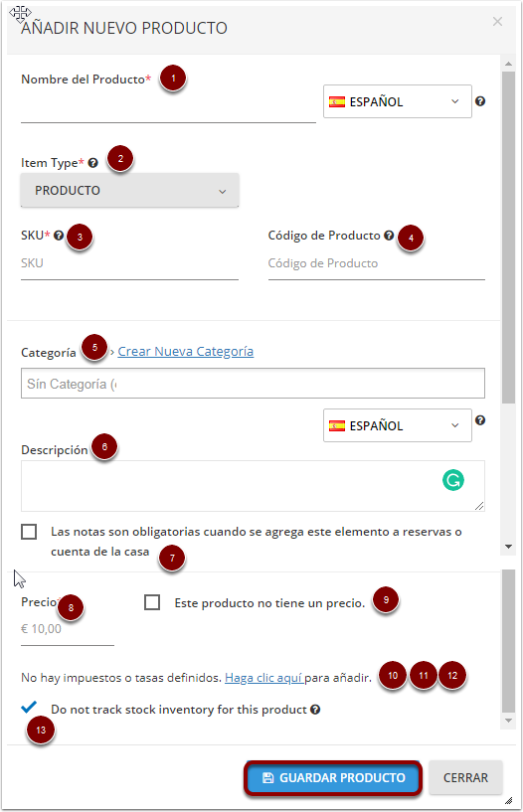Viewport: 523px width, 812px height.
Task: Click the move handle icon at dialog corner
Action: (20, 14)
